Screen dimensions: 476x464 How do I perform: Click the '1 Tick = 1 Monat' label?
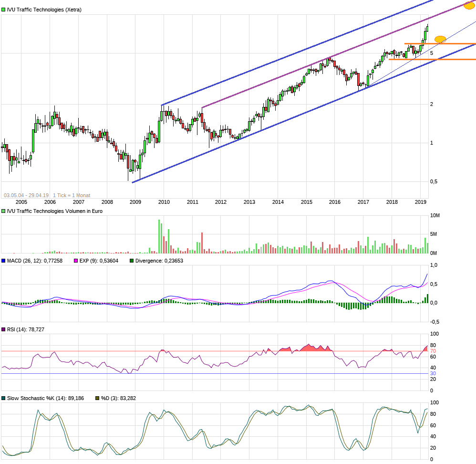click(72, 195)
